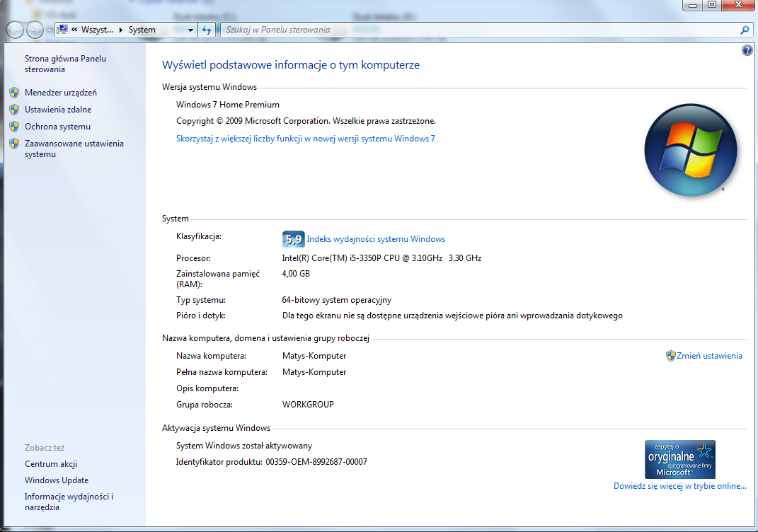Click the shield icon beside Zaawansowane ustawienia
The image size is (758, 532).
[14, 144]
